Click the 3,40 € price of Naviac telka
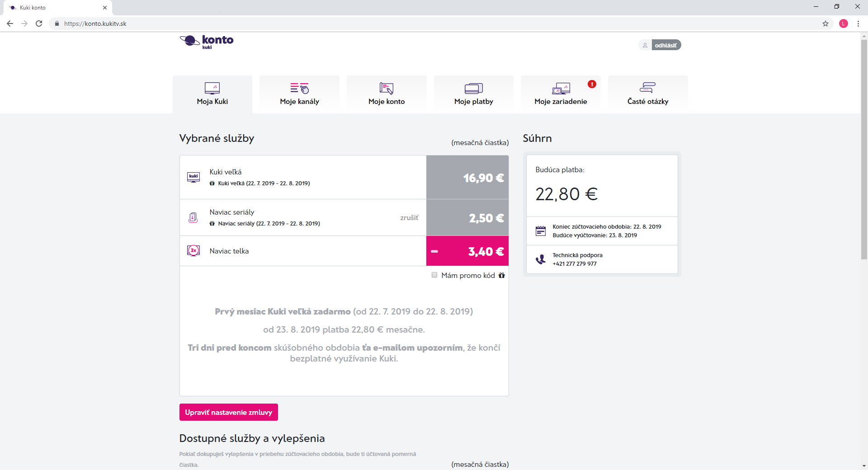The width and height of the screenshot is (868, 470). (486, 252)
